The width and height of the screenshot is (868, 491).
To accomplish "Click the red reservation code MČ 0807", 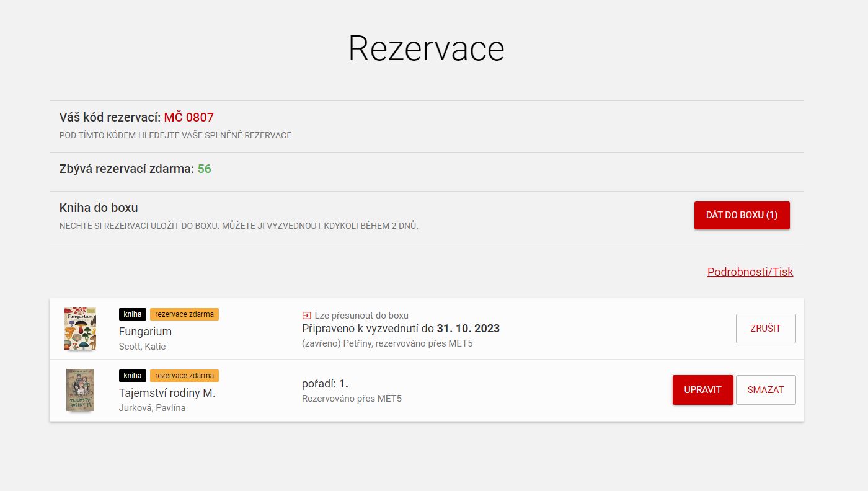I will pyautogui.click(x=188, y=117).
